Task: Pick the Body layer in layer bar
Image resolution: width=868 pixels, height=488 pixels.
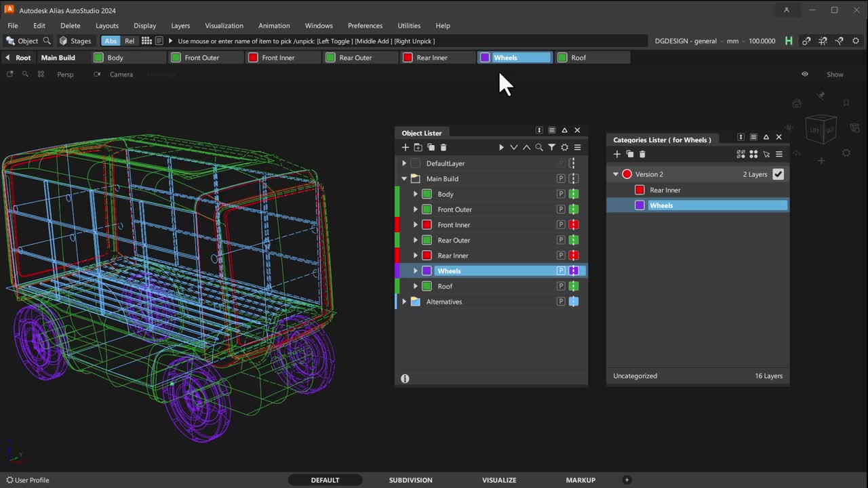Action: (x=129, y=58)
